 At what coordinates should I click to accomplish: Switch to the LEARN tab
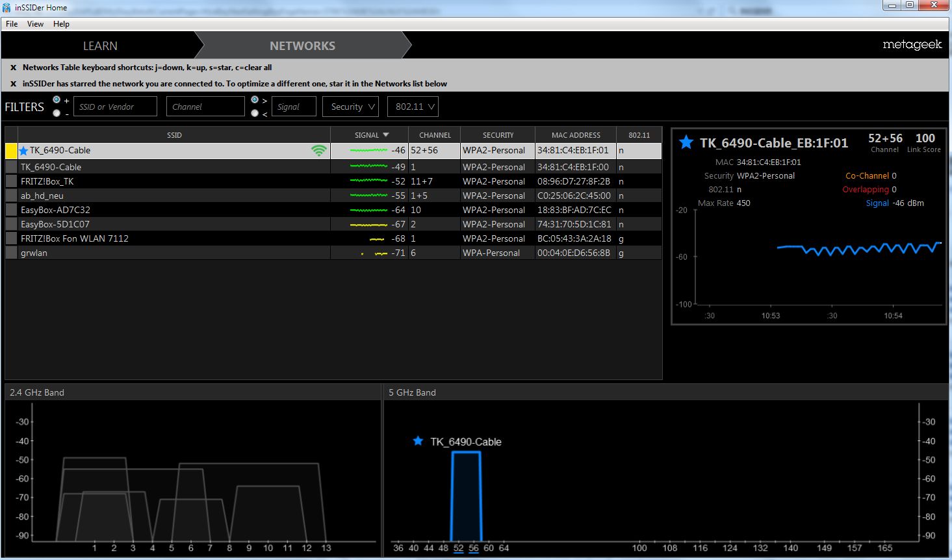[x=100, y=45]
